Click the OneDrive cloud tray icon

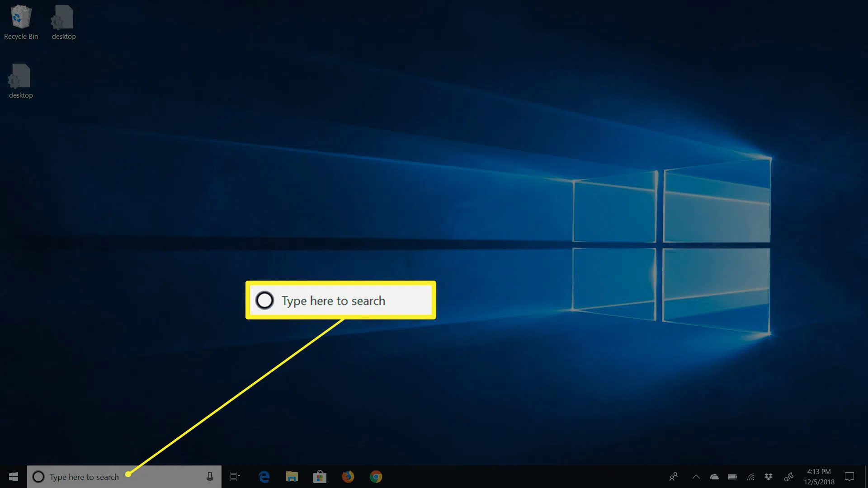coord(714,477)
